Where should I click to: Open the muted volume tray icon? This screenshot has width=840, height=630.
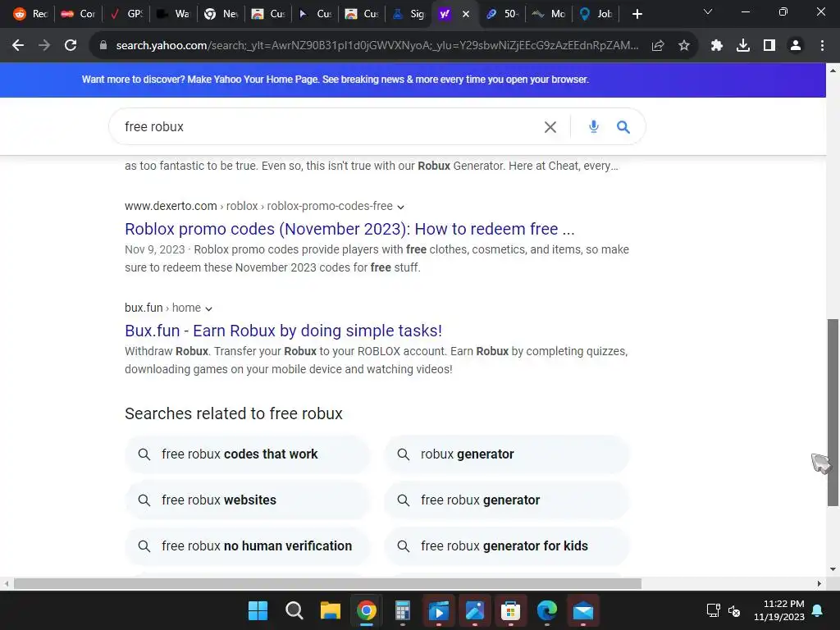coord(734,610)
